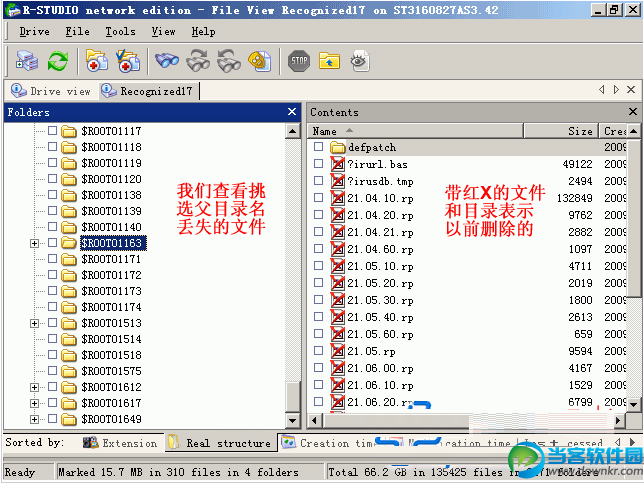This screenshot has height=485, width=644.
Task: Mark the checkbox for $ROOT01118 folder
Action: [52, 147]
